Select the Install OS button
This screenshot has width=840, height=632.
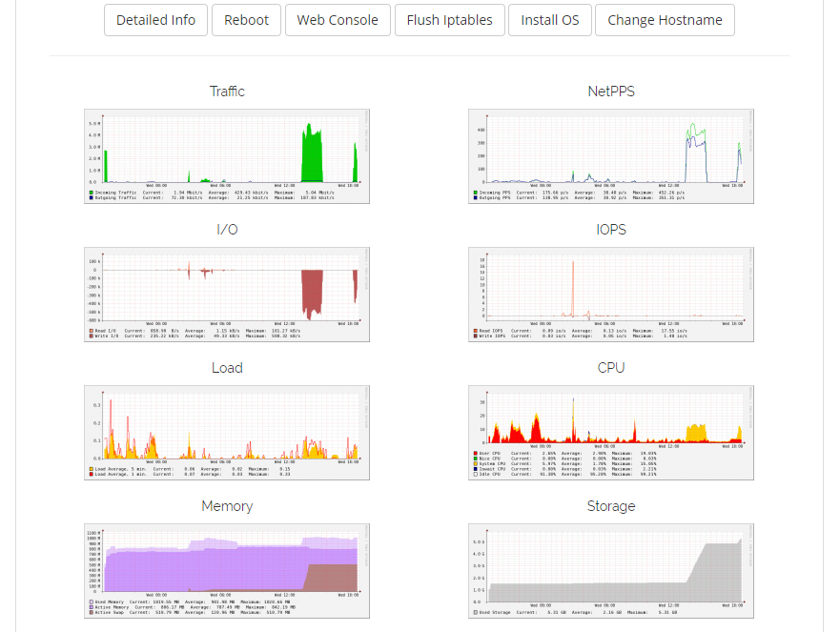coord(549,20)
